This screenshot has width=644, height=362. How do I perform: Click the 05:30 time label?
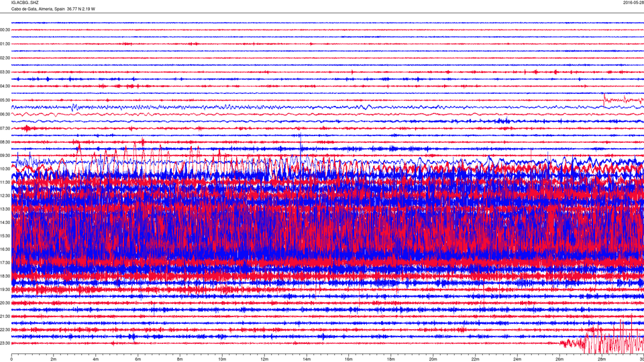pyautogui.click(x=5, y=100)
